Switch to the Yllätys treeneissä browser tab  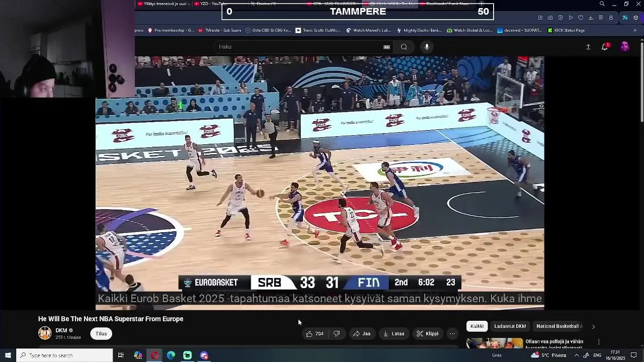(x=164, y=4)
